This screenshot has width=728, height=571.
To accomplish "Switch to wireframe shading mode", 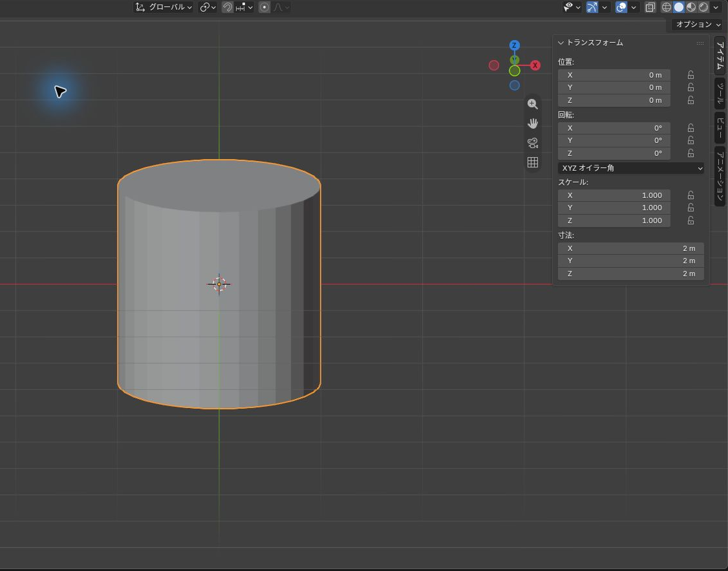I will (666, 7).
